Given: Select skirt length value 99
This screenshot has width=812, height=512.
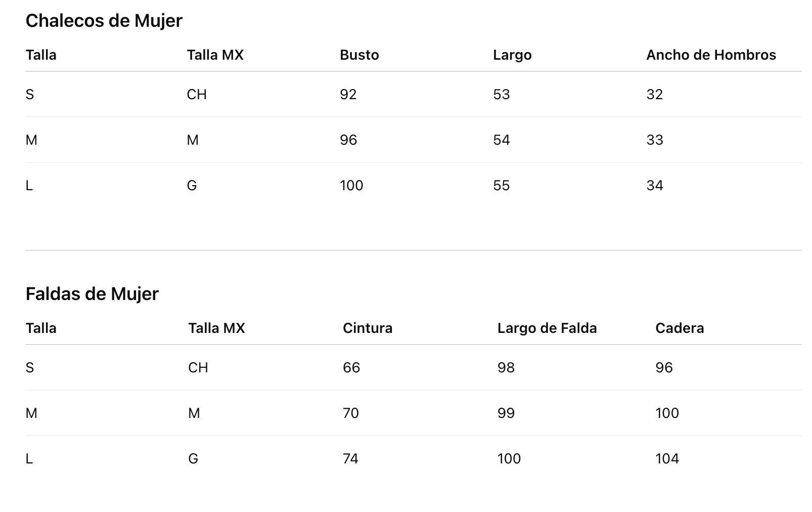Looking at the screenshot, I should [x=506, y=413].
